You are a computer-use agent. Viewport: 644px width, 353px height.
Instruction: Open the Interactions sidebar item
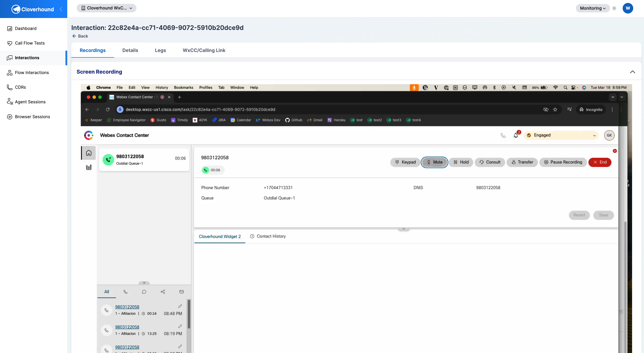(34, 58)
